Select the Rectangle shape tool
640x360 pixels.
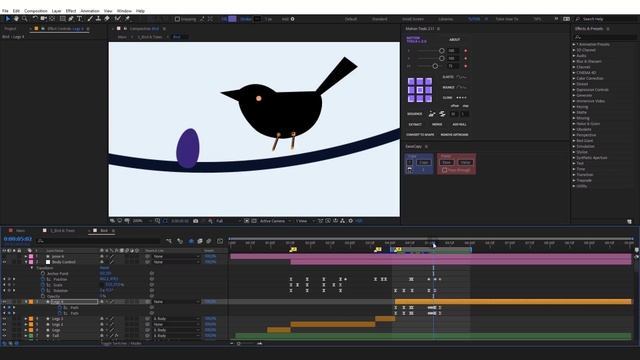coord(63,19)
